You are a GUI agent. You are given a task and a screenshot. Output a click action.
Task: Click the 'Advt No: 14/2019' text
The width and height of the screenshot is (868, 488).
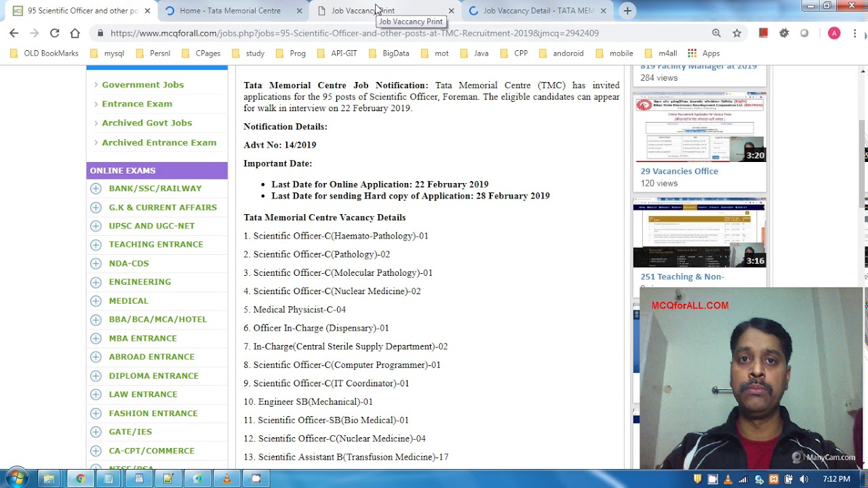280,145
